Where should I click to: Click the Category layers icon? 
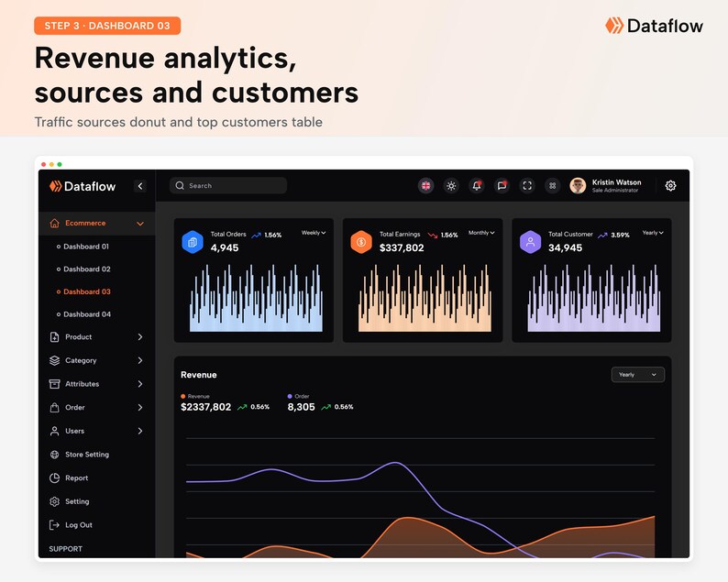(54, 360)
